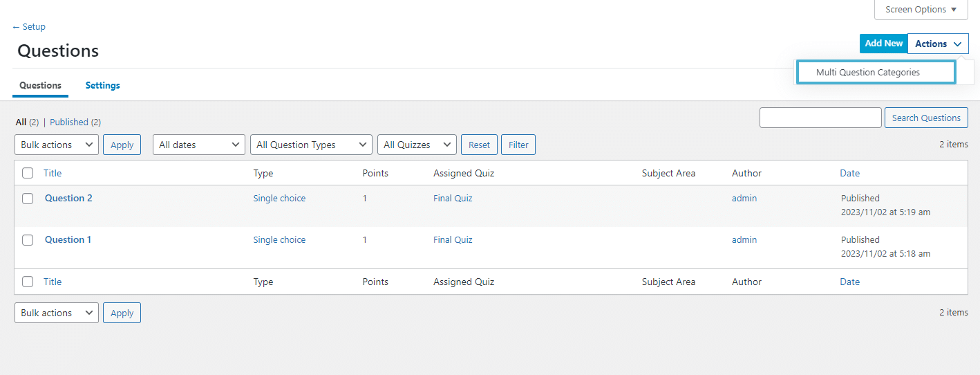The image size is (980, 375).
Task: Sort the table by Date column header
Action: pyautogui.click(x=850, y=173)
